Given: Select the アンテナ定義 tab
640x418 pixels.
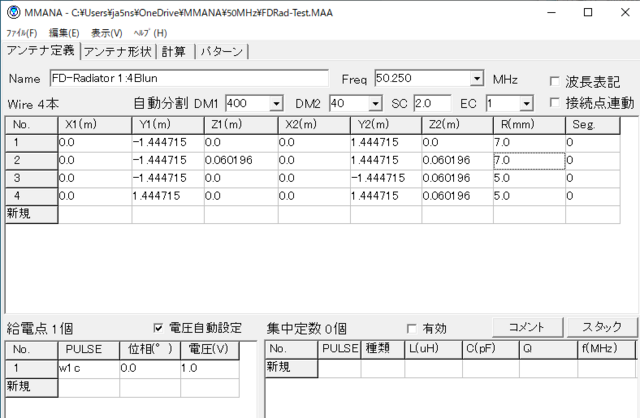Looking at the screenshot, I should [x=41, y=51].
